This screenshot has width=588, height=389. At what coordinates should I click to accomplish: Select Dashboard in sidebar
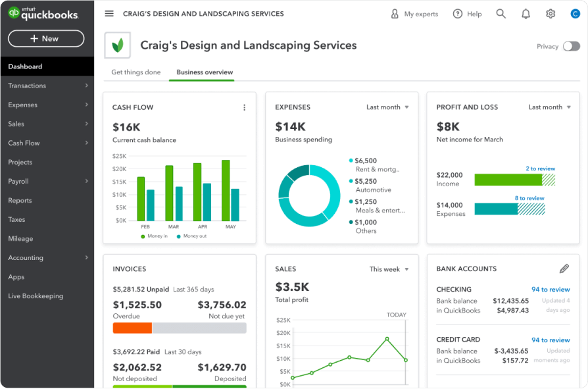pyautogui.click(x=47, y=66)
